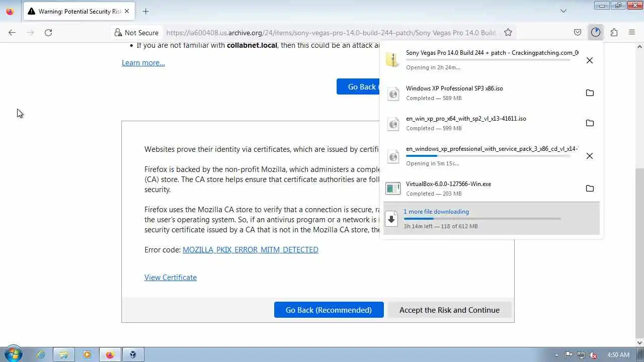Open Windows Media Player on taskbar
This screenshot has width=644, height=362.
(87, 354)
